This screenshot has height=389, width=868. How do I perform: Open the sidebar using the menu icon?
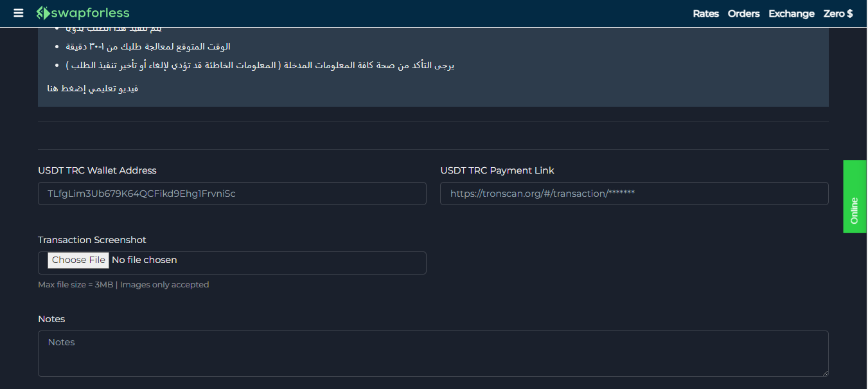pos(18,13)
